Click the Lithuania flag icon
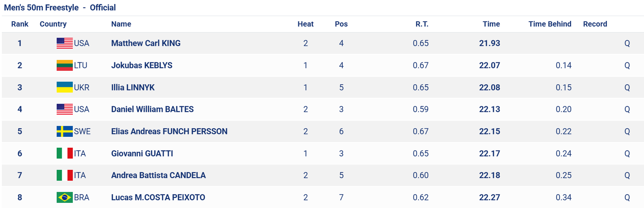Screen dimensions: 644x208 tap(64, 65)
